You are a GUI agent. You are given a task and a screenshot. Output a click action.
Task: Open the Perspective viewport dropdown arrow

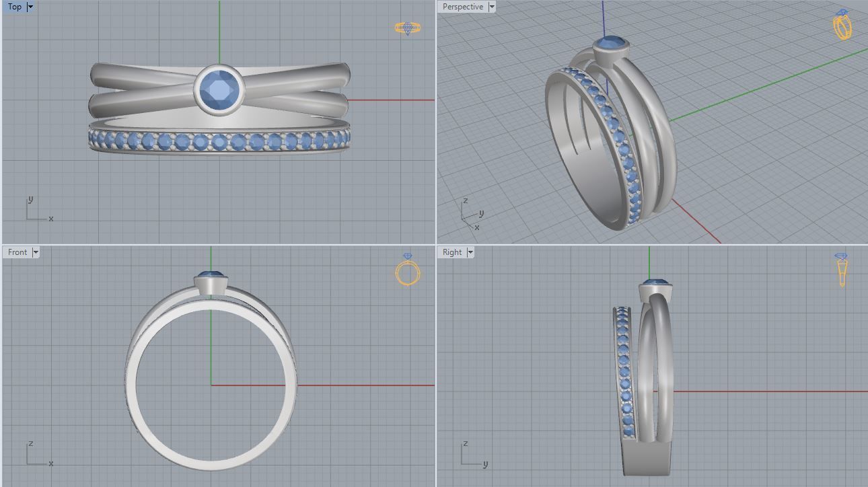(492, 7)
